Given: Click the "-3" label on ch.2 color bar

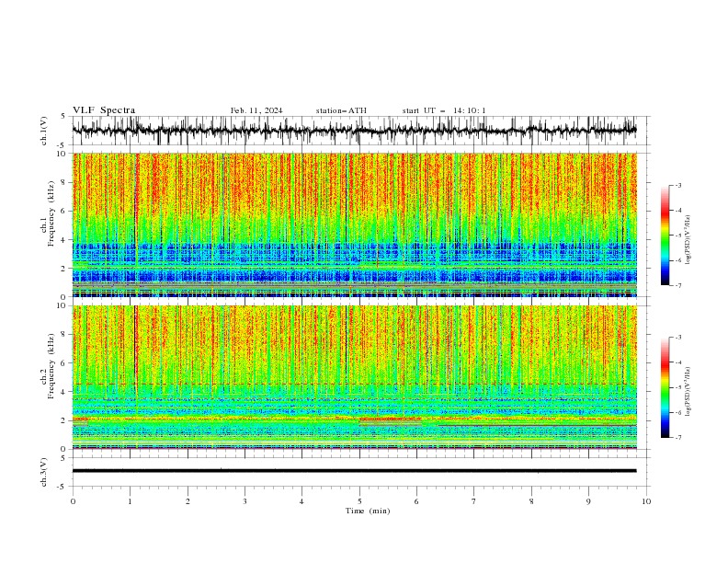Looking at the screenshot, I should (x=678, y=338).
